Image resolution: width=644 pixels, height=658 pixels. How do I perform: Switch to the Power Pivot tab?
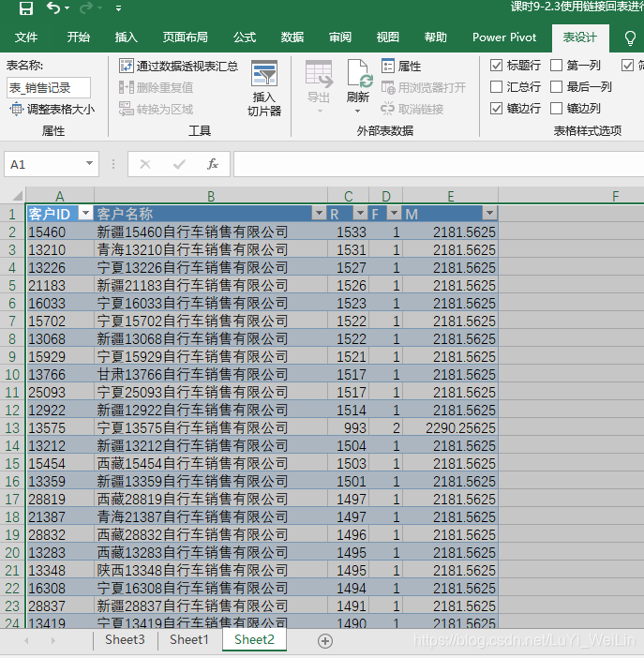(504, 37)
